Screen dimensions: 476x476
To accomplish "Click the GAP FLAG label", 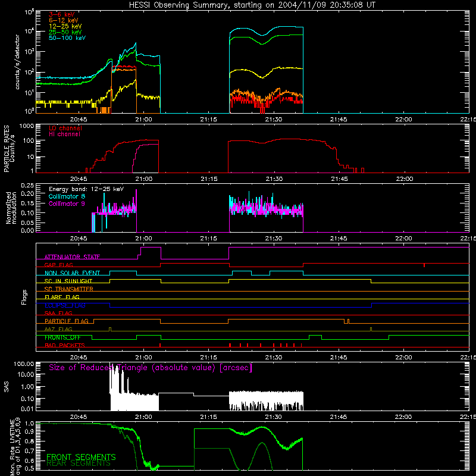I will pos(58,265).
